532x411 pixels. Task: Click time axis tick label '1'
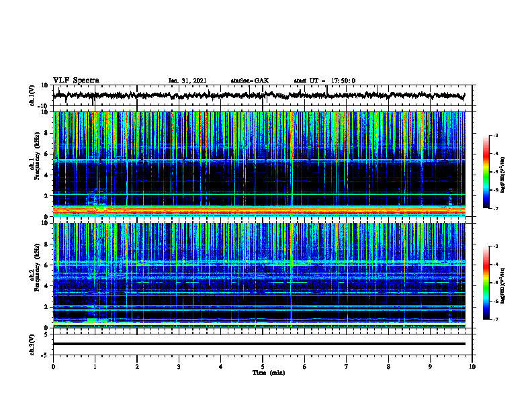pyautogui.click(x=95, y=367)
